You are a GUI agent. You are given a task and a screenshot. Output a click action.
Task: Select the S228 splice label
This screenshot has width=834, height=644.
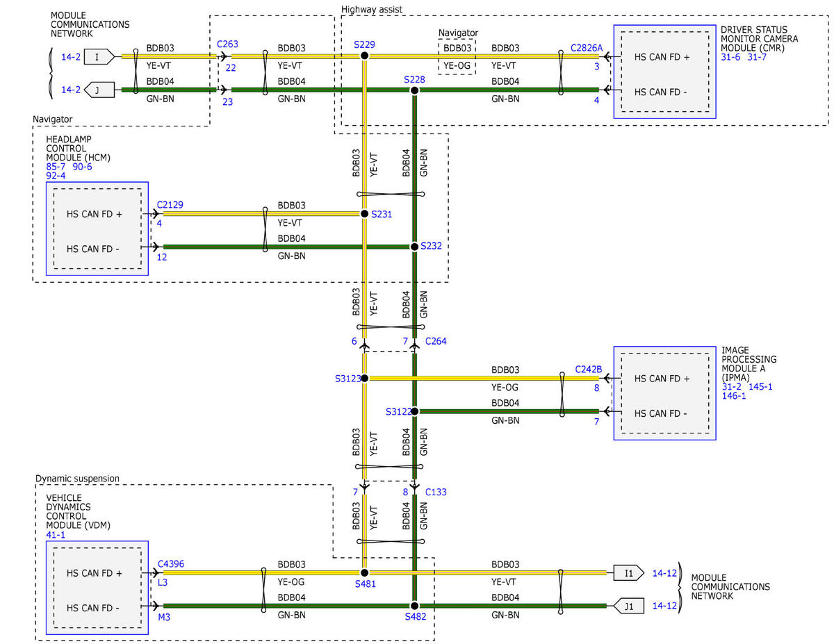click(415, 80)
